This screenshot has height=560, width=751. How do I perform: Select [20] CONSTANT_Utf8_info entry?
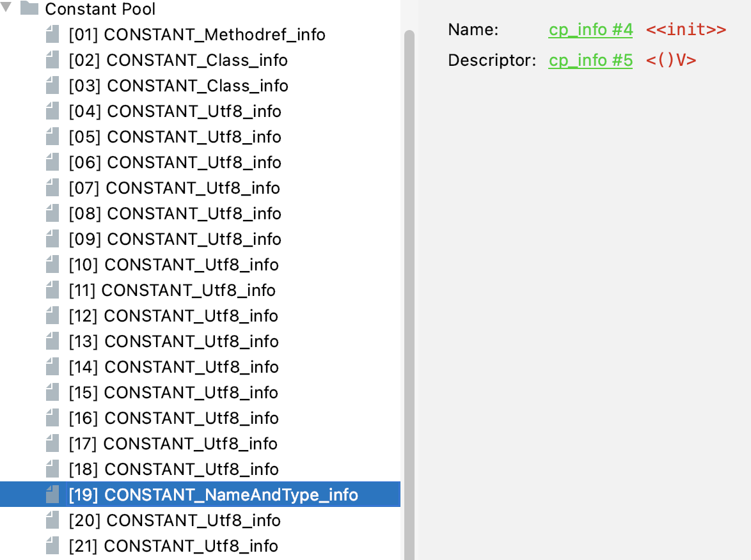tap(175, 520)
